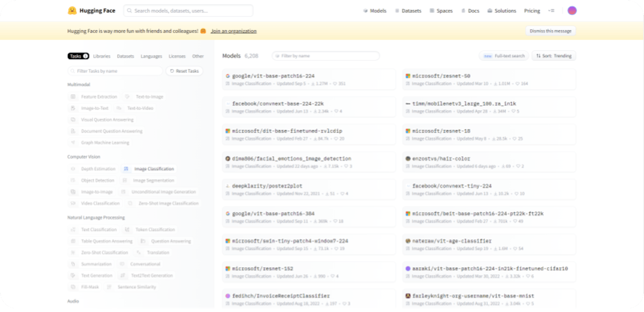
Task: Click the Docs icon in top navigation
Action: pyautogui.click(x=463, y=10)
